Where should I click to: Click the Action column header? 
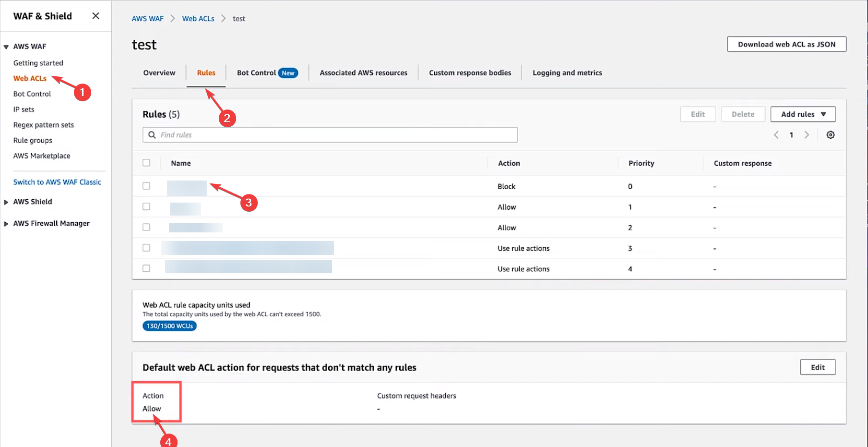click(509, 163)
